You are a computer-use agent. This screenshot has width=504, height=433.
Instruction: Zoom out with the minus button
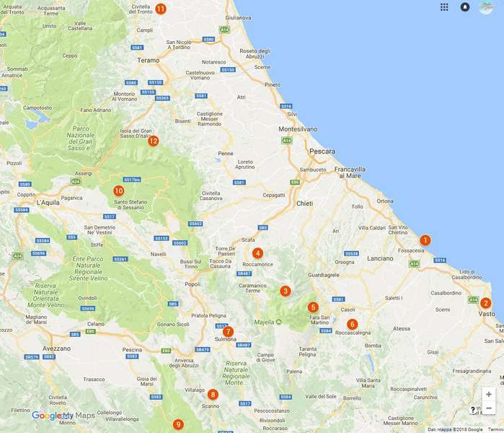489,408
